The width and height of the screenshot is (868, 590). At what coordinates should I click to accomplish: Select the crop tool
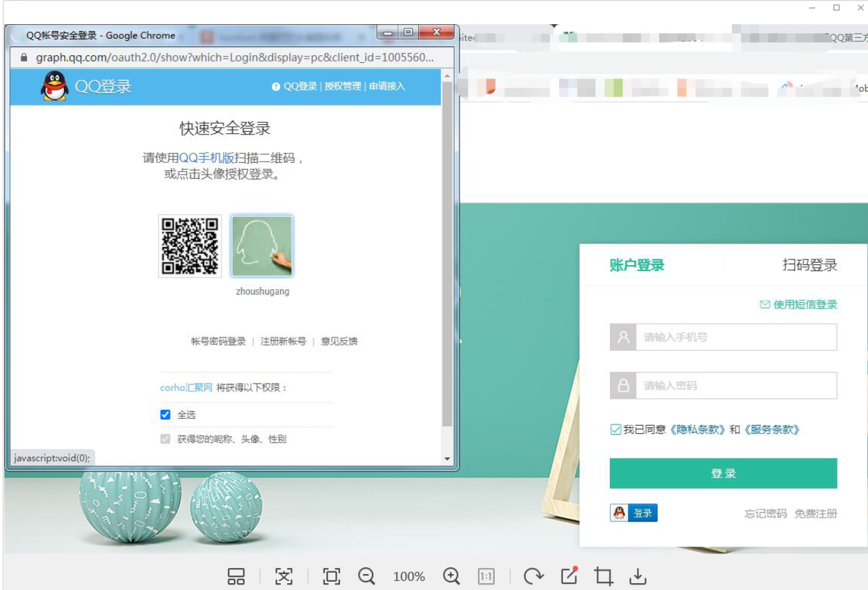click(604, 576)
